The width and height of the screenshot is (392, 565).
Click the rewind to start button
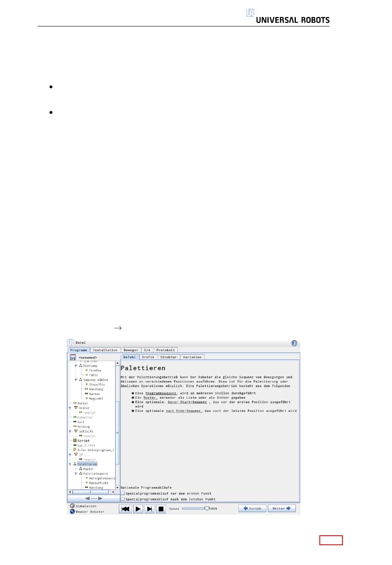tap(125, 509)
